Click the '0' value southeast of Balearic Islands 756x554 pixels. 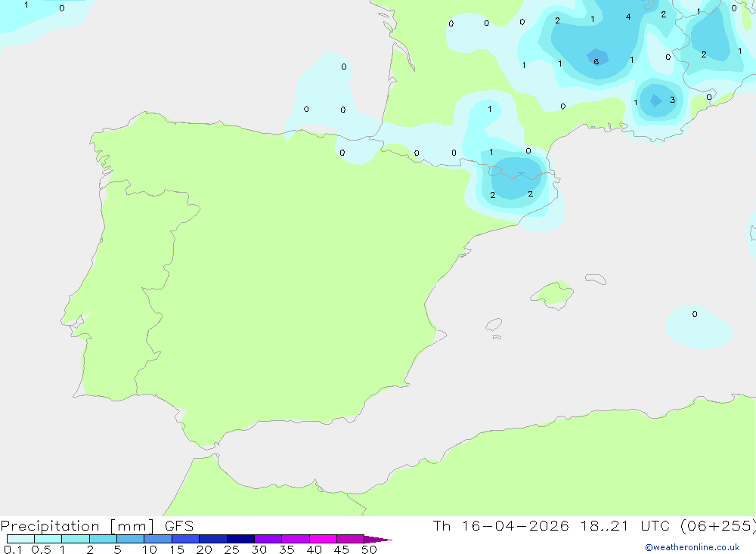pyautogui.click(x=695, y=314)
